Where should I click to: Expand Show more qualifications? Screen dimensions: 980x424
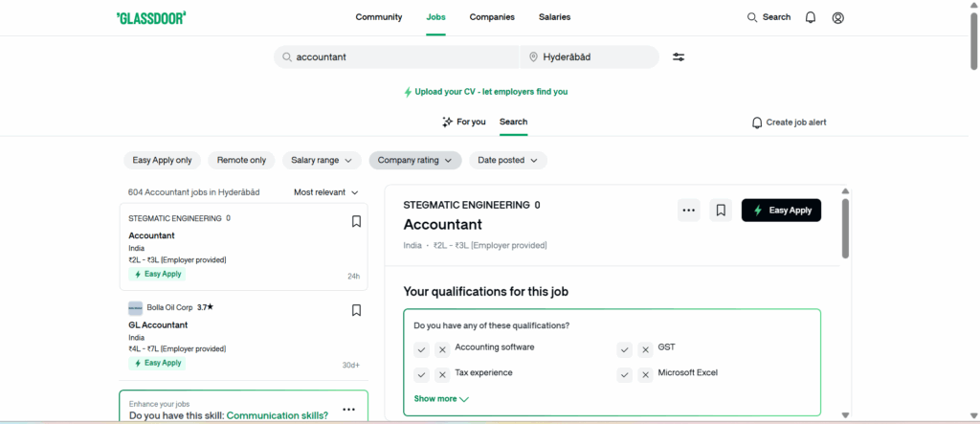(x=441, y=398)
